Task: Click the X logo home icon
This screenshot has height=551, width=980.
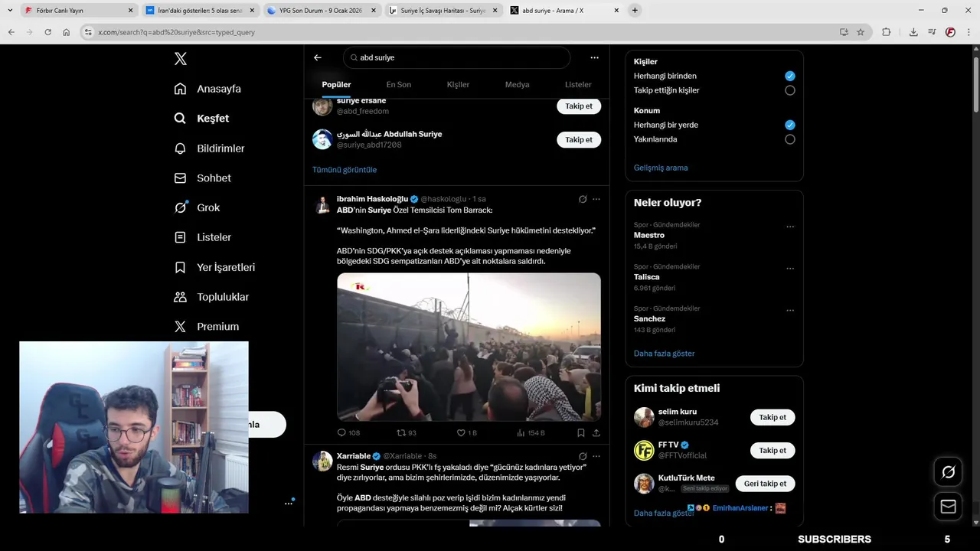Action: click(x=181, y=59)
